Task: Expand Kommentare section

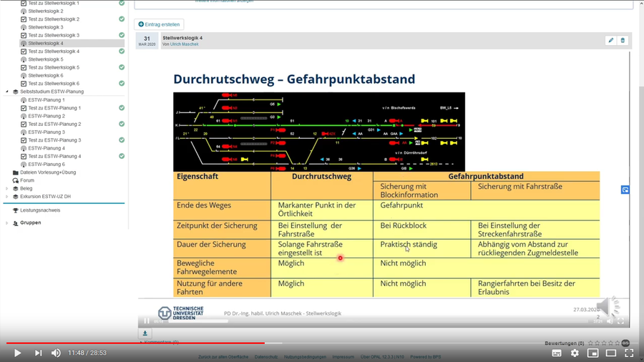Action: 160,342
